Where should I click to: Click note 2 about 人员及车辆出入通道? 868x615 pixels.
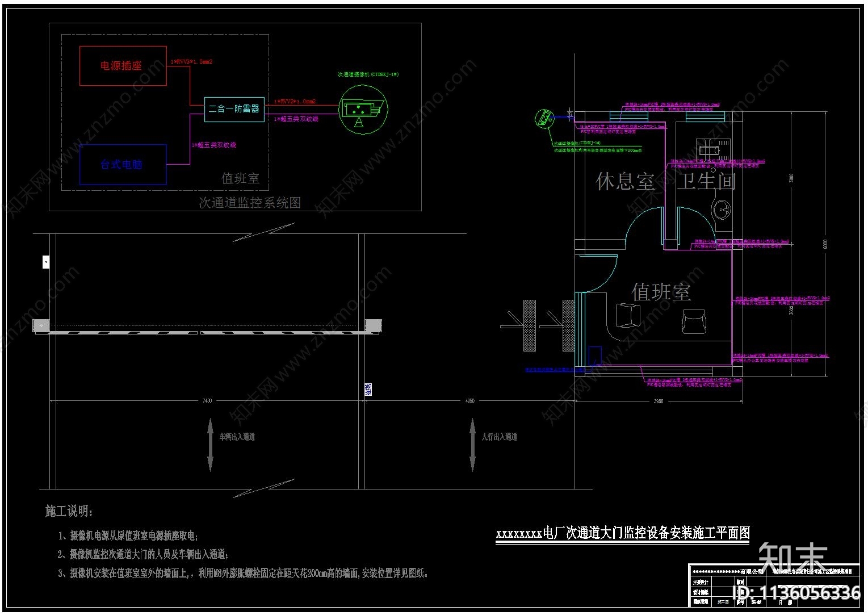143,554
